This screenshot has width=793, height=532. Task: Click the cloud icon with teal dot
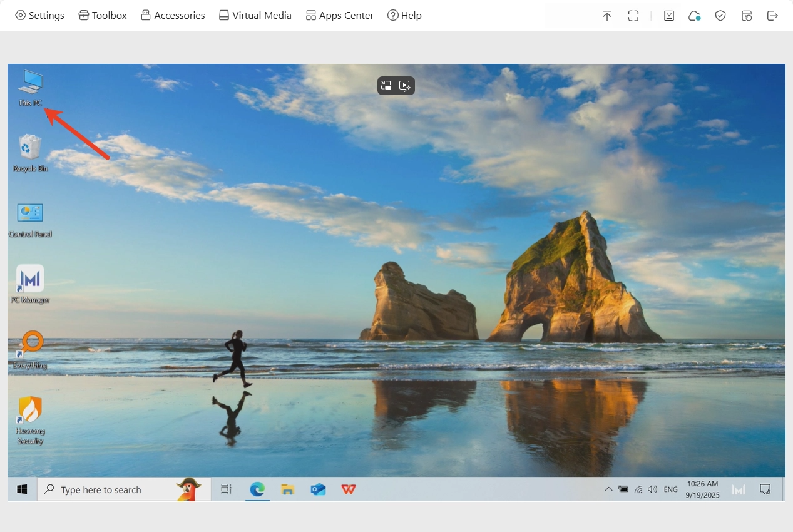pos(694,16)
